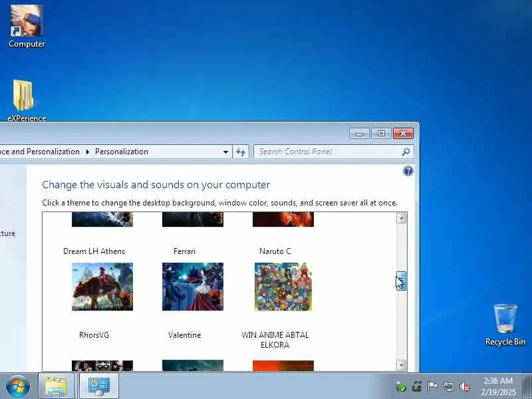
Task: Open the network tray icon
Action: pos(448,386)
